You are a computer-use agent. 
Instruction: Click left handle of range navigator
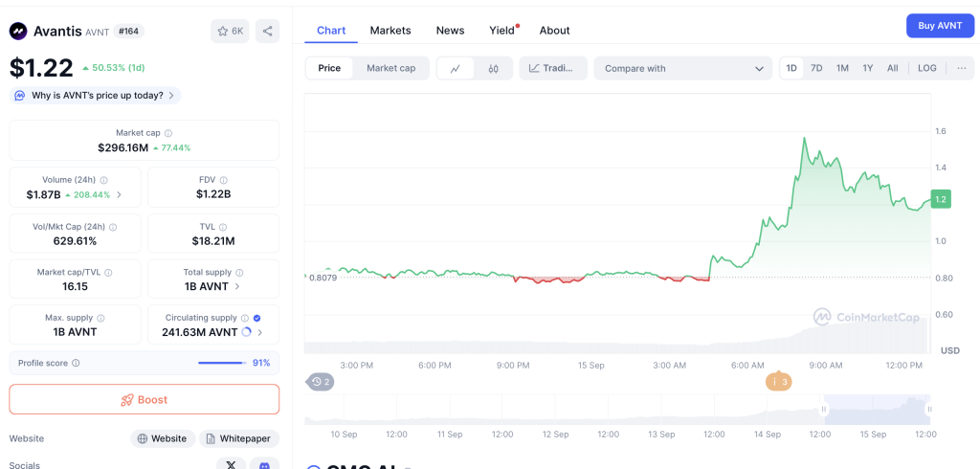[x=824, y=409]
